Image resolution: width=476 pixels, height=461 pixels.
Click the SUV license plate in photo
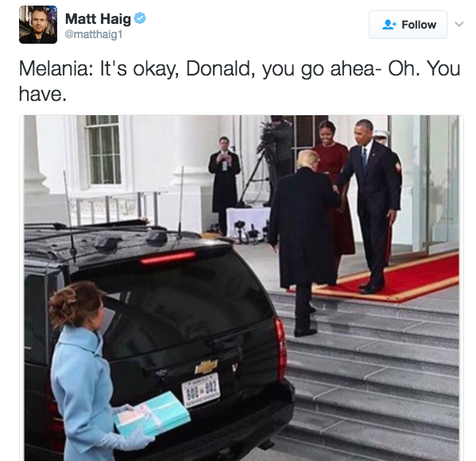(201, 390)
